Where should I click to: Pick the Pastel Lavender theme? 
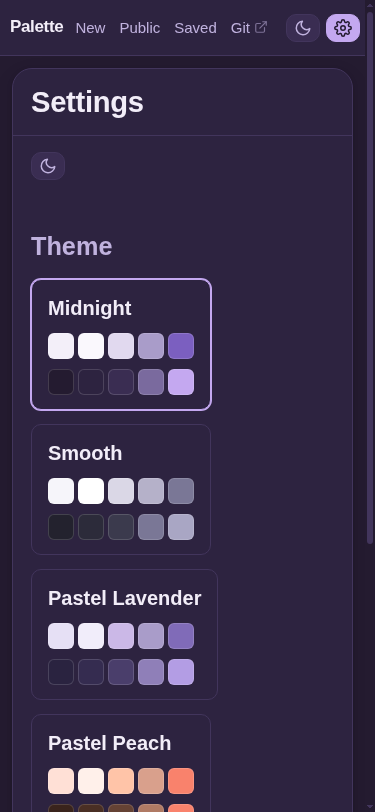coord(124,634)
